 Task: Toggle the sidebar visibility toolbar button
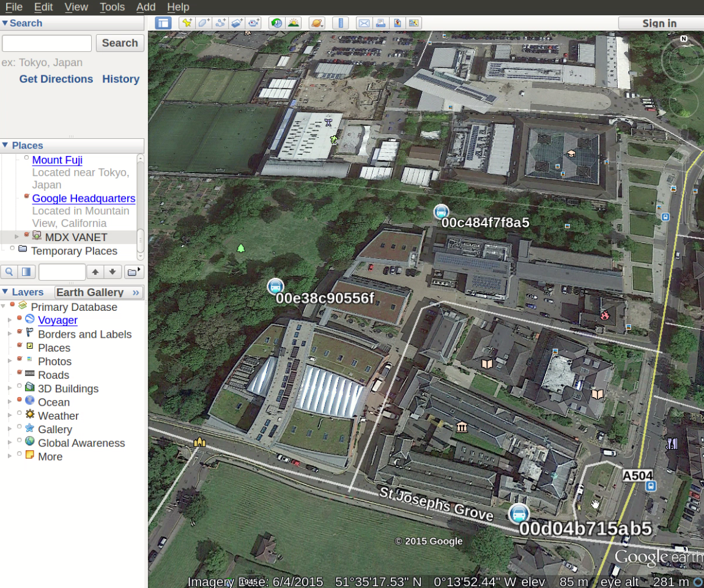(x=163, y=23)
